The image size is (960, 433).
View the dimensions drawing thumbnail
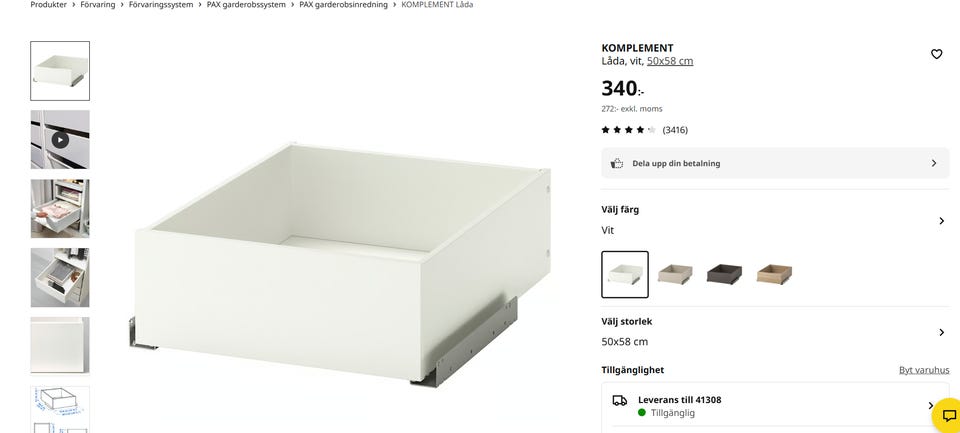coord(60,409)
